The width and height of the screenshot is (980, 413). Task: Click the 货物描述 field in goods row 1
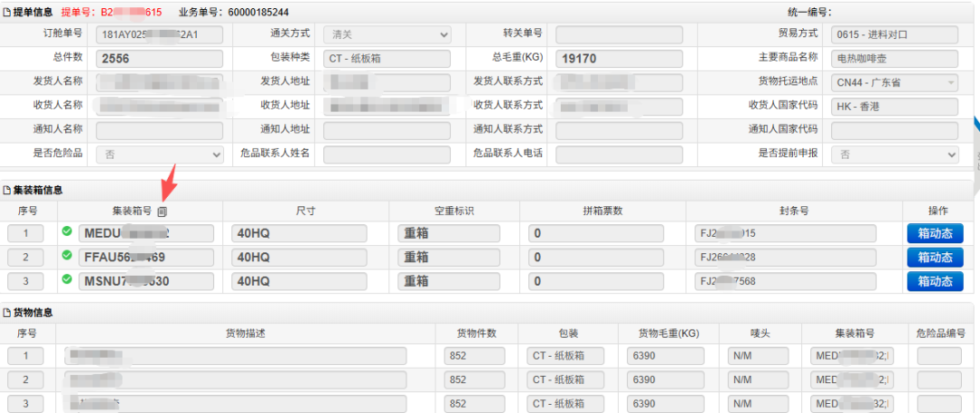point(235,356)
